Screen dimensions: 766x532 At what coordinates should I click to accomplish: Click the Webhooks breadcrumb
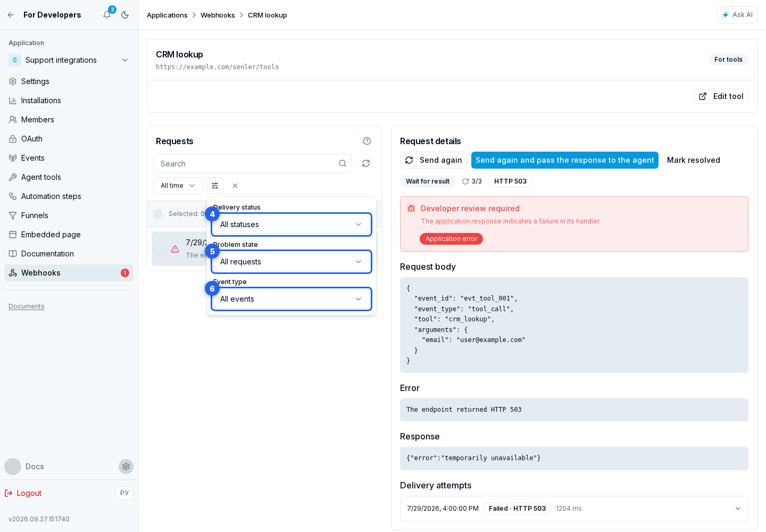click(218, 15)
